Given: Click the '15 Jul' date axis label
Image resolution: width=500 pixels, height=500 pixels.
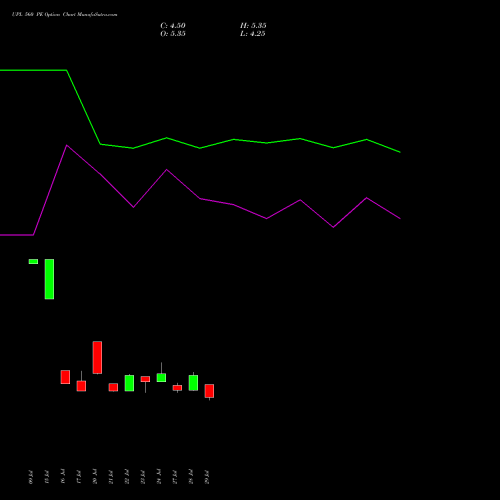Looking at the screenshot, I should [47, 477].
